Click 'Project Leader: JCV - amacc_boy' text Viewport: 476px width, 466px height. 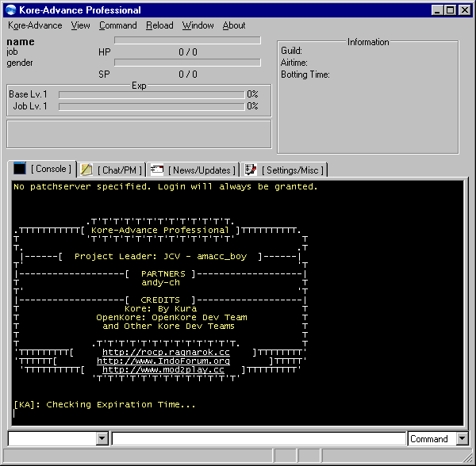coord(160,257)
